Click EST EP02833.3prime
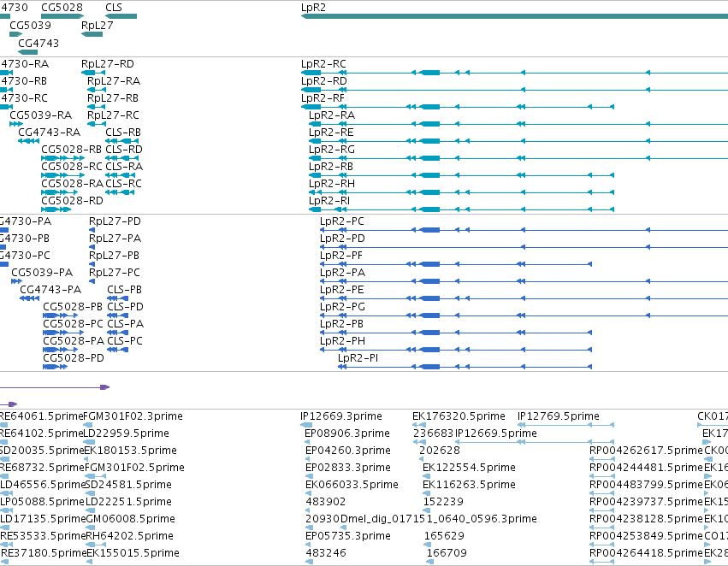 click(x=348, y=467)
